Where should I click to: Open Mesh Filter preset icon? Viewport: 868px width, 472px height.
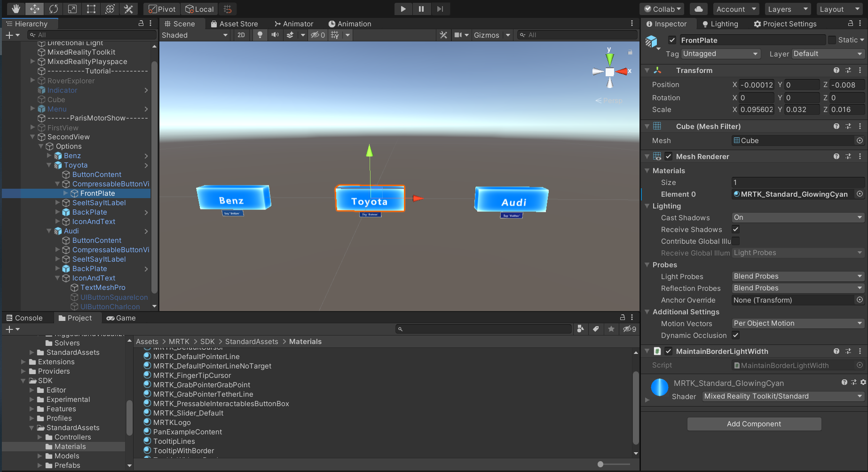[848, 126]
